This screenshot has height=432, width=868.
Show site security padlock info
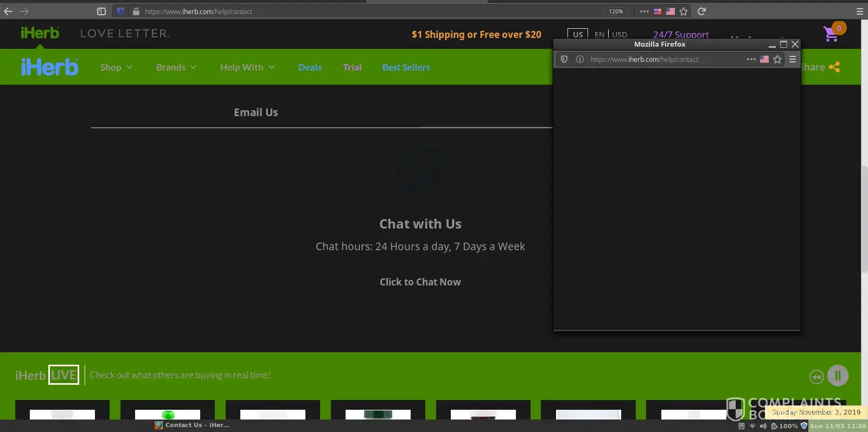pos(136,11)
